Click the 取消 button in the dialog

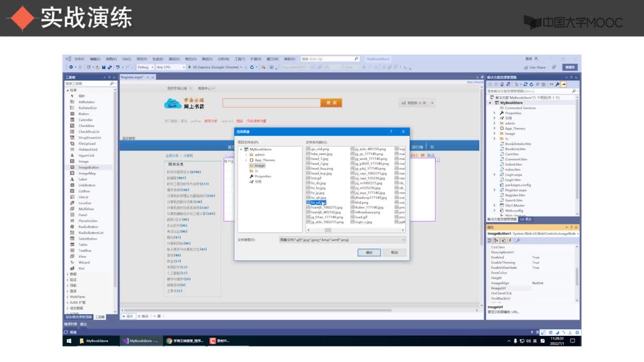click(x=394, y=252)
